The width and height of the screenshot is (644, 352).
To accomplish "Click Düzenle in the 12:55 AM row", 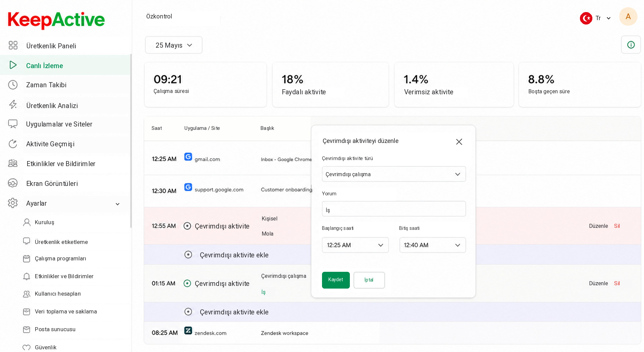I will tap(598, 226).
